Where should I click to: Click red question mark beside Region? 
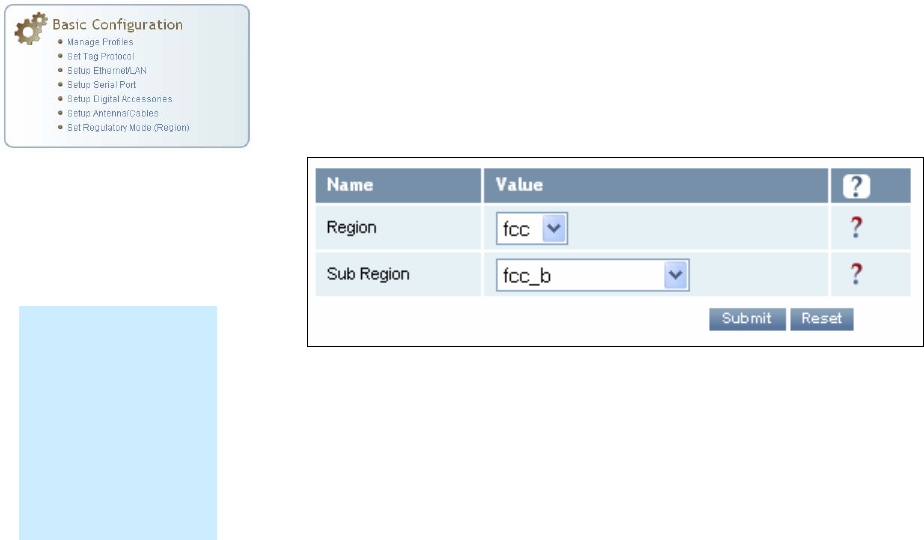tap(856, 227)
